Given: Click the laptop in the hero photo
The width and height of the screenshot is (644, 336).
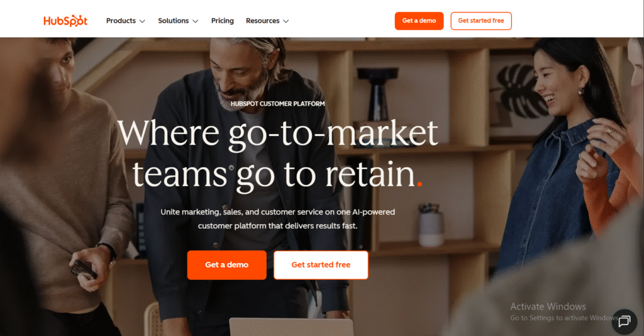Looking at the screenshot, I should tap(291, 327).
